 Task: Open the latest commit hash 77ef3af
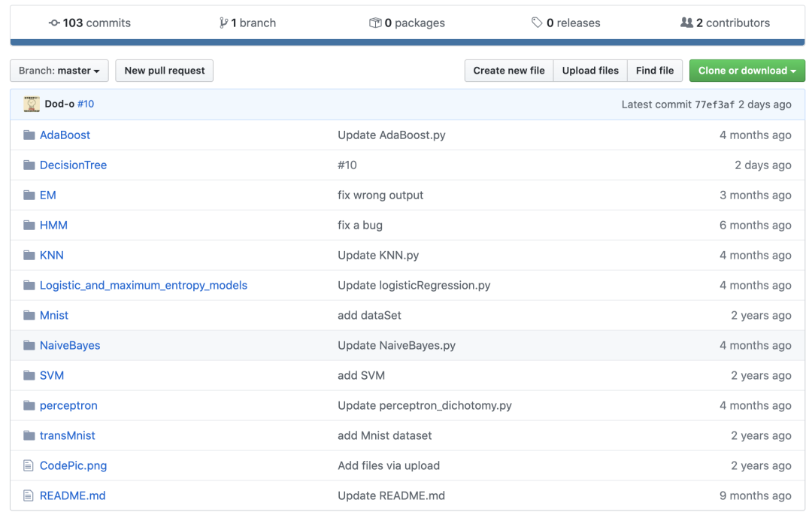point(714,105)
